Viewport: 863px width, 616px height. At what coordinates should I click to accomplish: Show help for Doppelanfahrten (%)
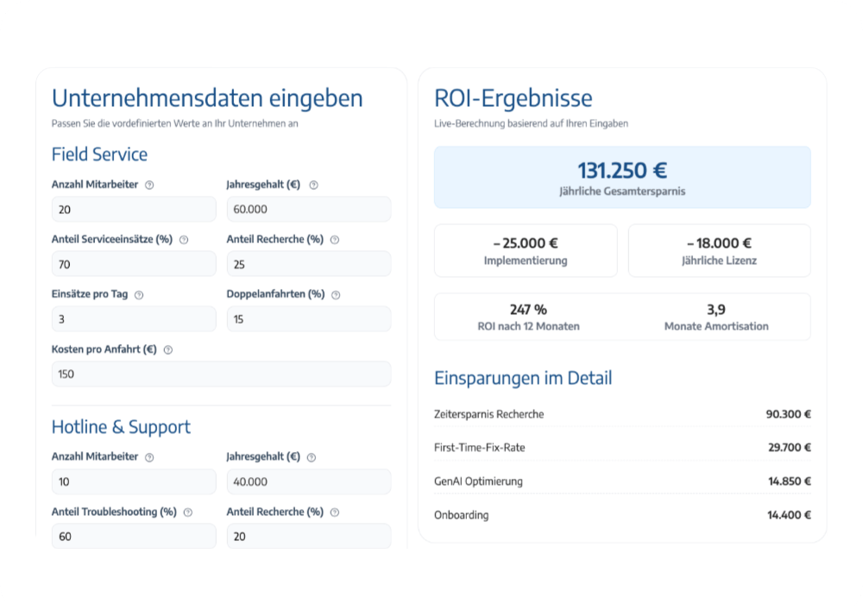click(x=336, y=295)
